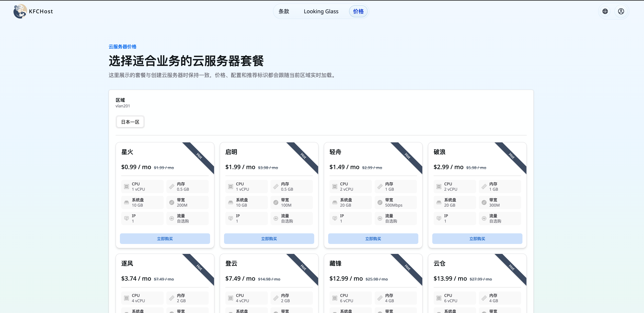
Task: Click the $0.99 / mo price
Action: pos(136,167)
